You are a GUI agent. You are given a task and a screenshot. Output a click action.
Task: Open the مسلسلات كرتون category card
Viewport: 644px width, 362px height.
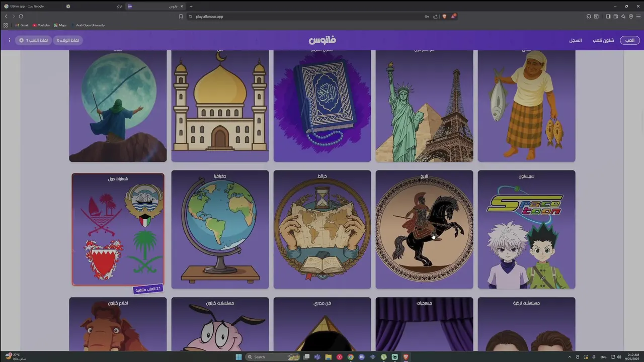(x=220, y=324)
